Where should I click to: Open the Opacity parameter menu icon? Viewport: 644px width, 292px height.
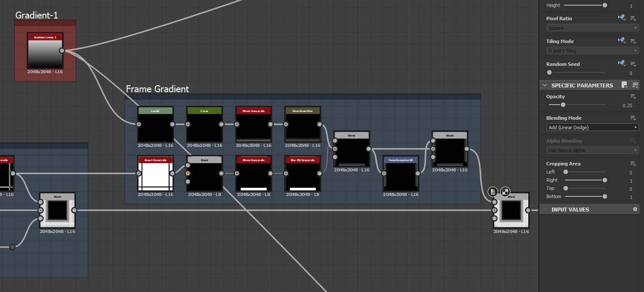[x=633, y=96]
